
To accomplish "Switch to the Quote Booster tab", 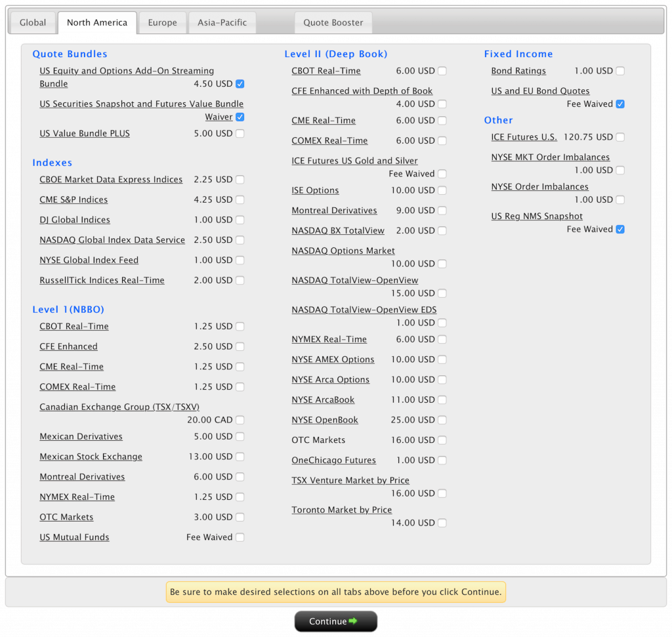I will [333, 23].
